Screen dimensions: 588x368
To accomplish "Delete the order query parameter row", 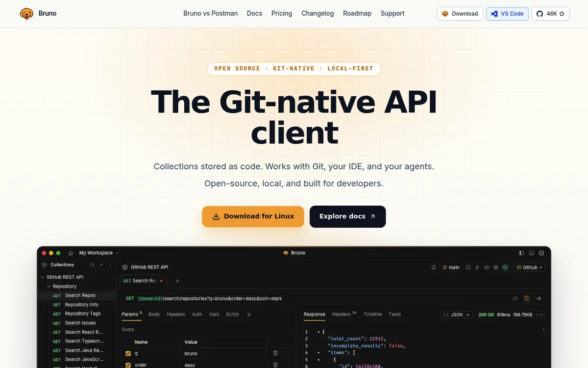I will [x=275, y=365].
